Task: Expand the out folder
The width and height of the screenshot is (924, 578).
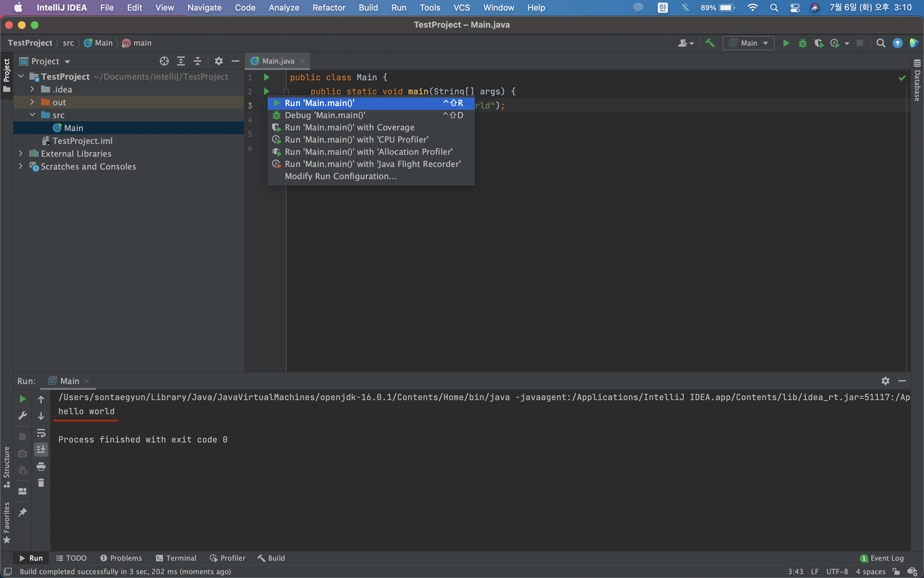Action: 32,102
